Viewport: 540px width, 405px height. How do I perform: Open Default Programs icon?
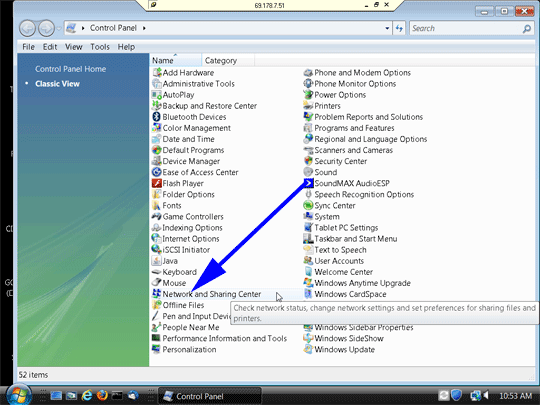[157, 150]
